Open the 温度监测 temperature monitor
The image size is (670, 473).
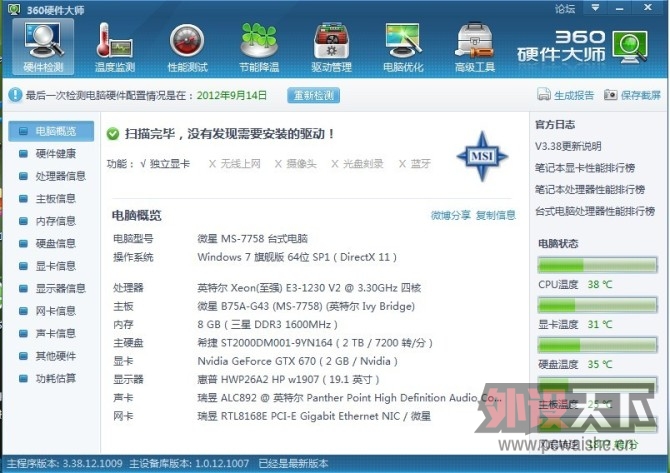115,47
